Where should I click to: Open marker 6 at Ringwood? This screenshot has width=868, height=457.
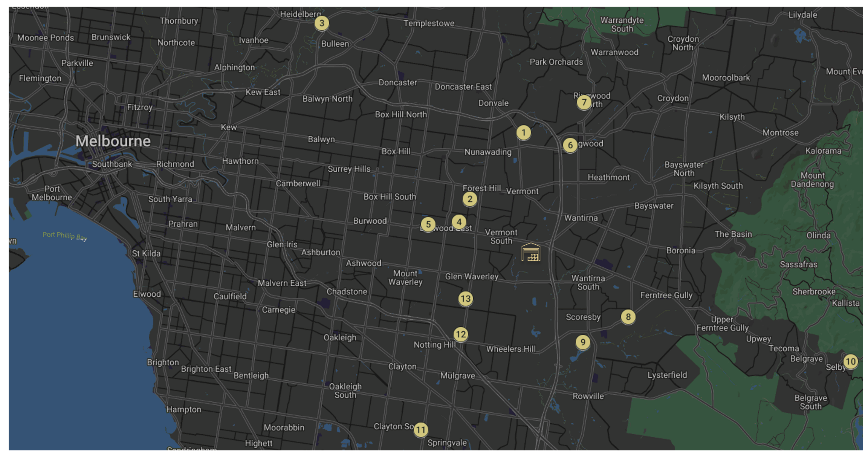click(570, 145)
